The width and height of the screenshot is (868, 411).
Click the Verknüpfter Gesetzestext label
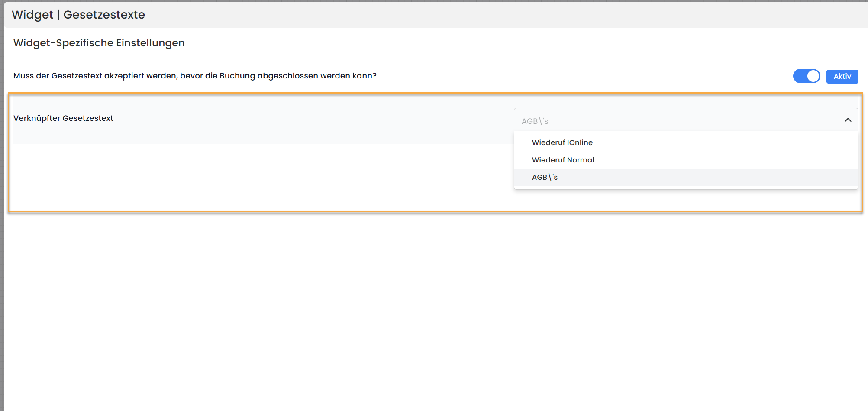coord(63,118)
